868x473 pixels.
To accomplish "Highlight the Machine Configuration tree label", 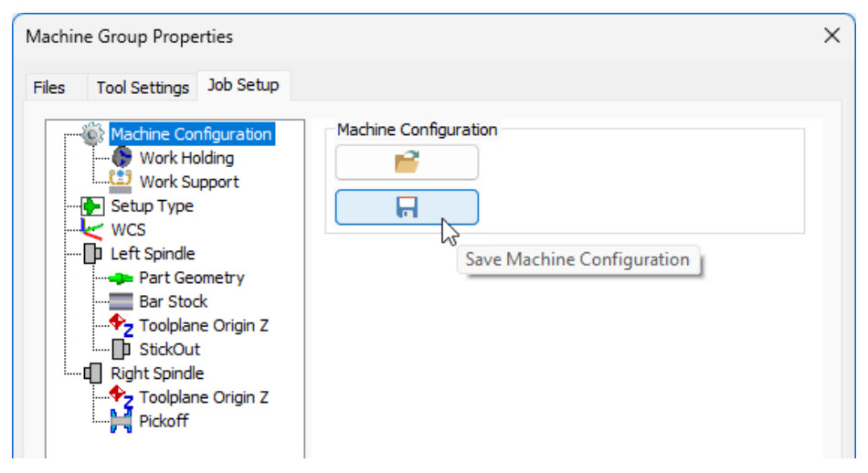I will coord(191,134).
